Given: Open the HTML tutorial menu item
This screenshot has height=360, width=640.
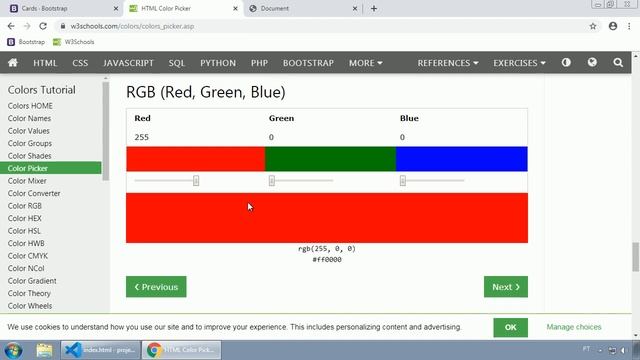Looking at the screenshot, I should tap(45, 63).
